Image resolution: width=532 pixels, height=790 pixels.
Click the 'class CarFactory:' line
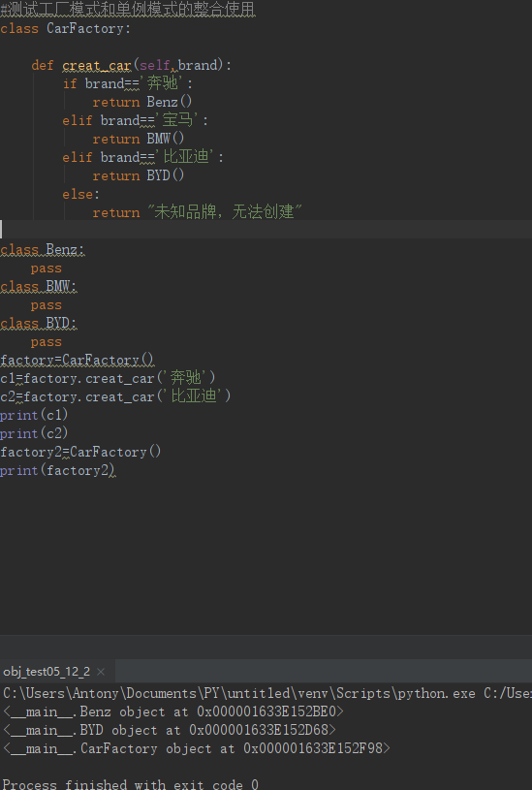[66, 28]
